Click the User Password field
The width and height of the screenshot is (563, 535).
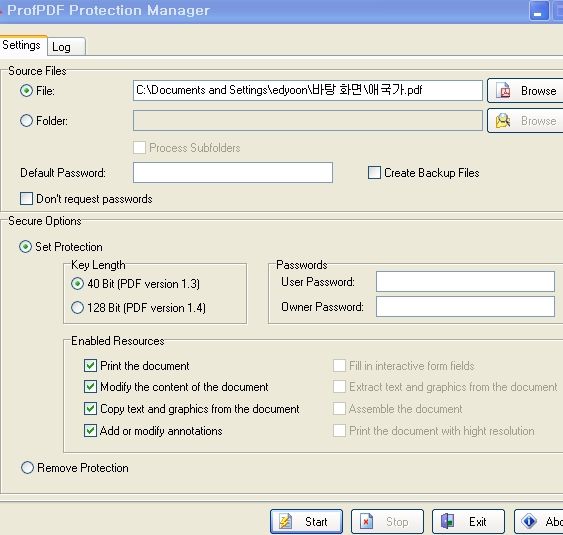[x=465, y=282]
